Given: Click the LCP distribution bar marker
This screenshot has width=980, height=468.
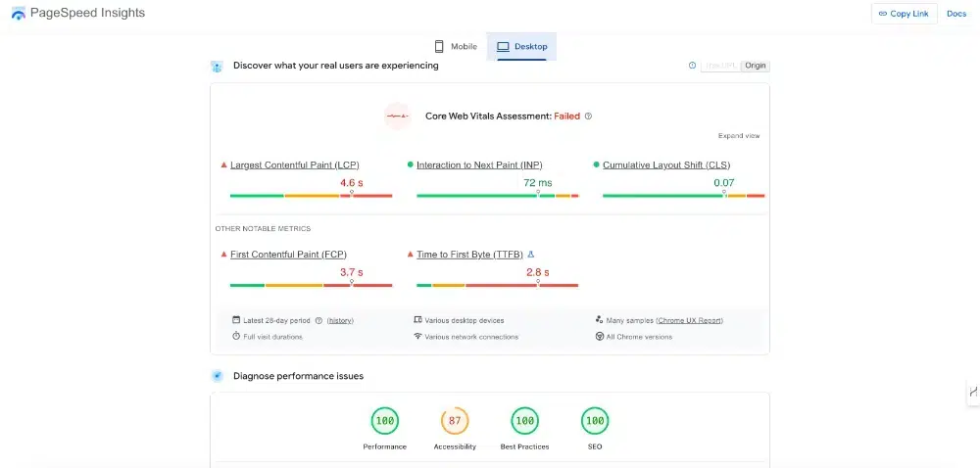Looking at the screenshot, I should 351,194.
